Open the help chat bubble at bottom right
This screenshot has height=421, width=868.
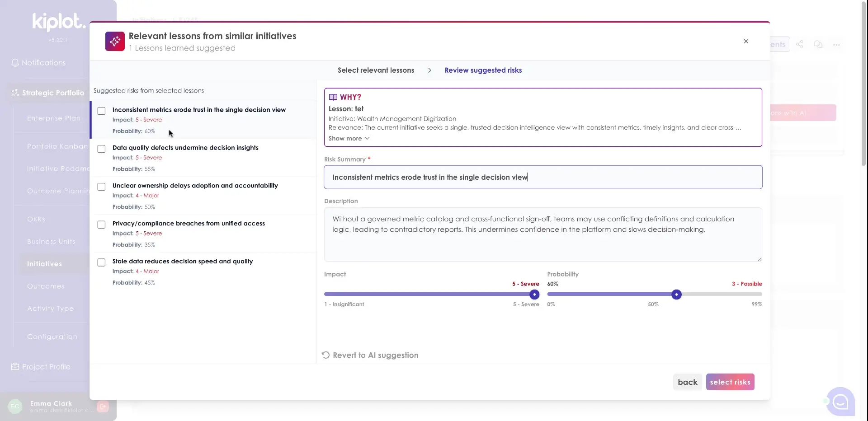(840, 402)
